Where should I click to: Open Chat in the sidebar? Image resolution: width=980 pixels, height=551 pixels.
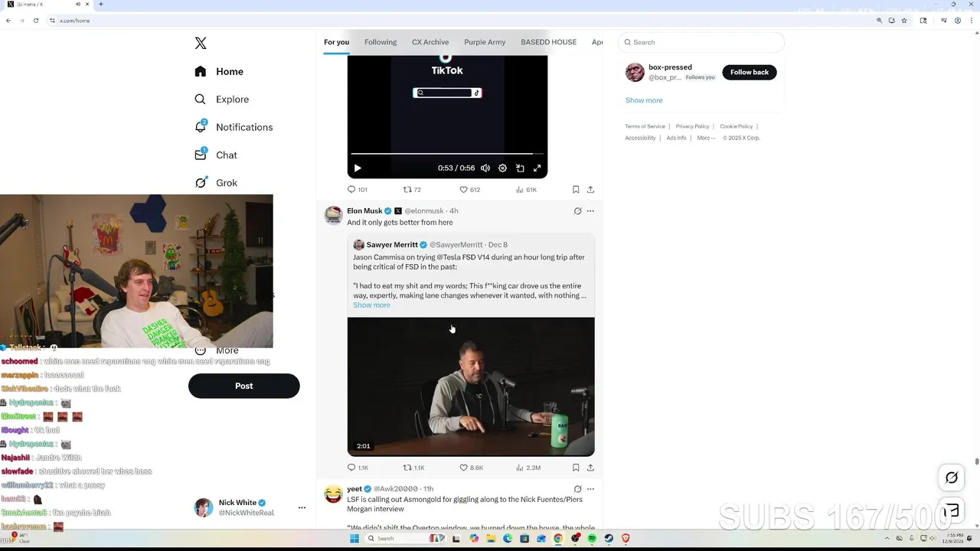tap(216, 155)
